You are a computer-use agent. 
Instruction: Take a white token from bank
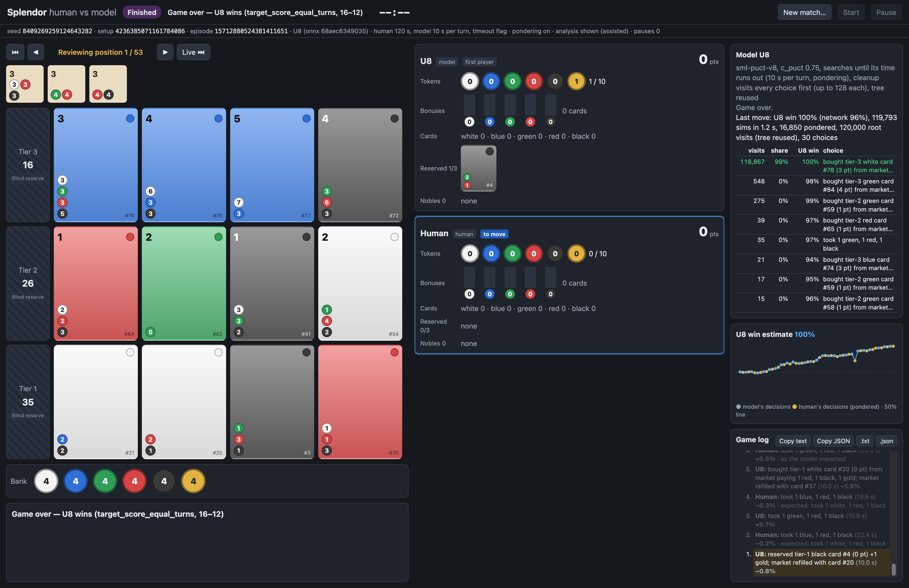click(46, 481)
